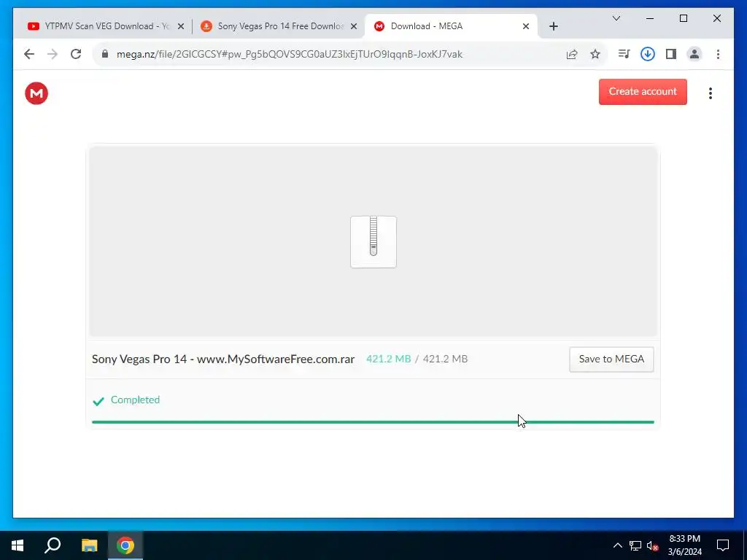Click Save to MEGA button
This screenshot has width=747, height=560.
(611, 359)
